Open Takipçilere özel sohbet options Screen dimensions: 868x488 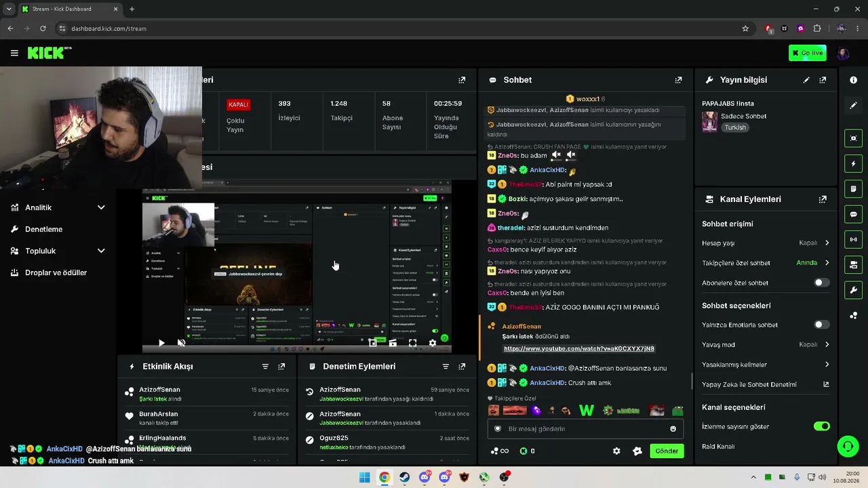click(x=766, y=263)
